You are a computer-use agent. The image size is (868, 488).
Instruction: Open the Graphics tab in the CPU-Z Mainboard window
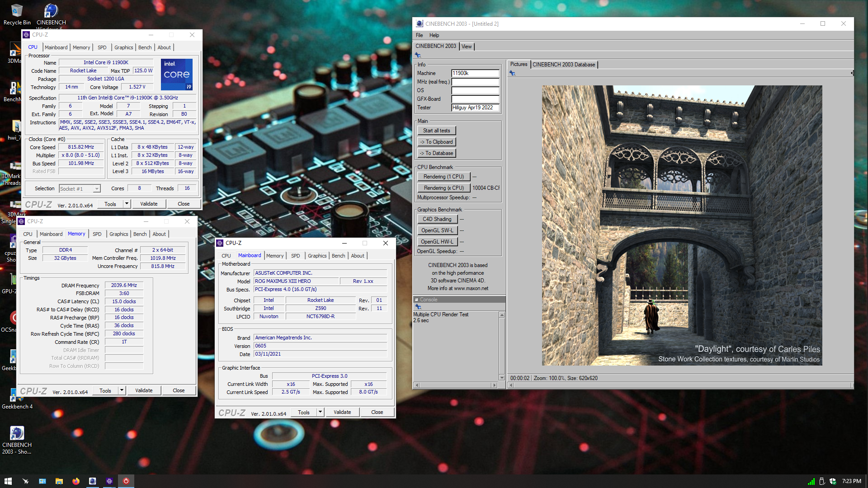(x=317, y=256)
